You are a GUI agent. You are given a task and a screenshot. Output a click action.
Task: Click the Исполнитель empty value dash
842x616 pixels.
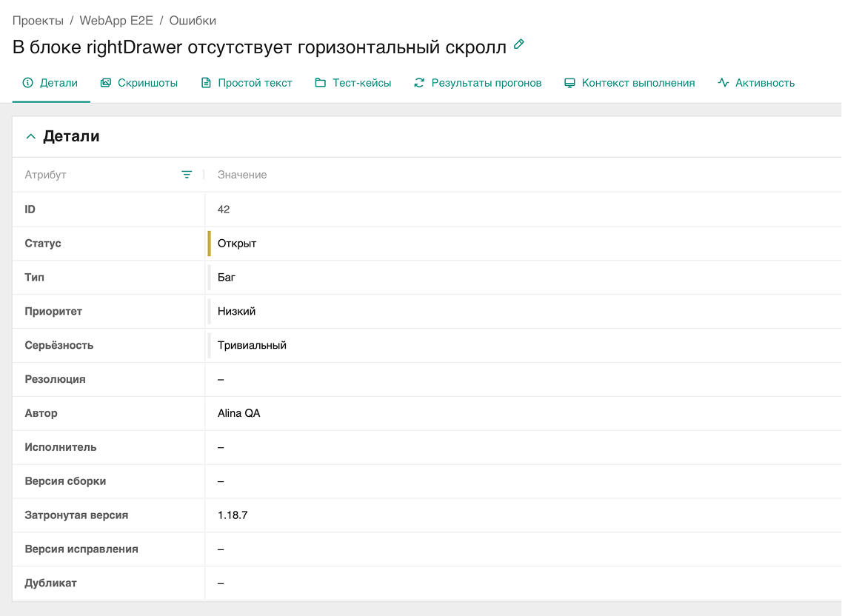[221, 447]
